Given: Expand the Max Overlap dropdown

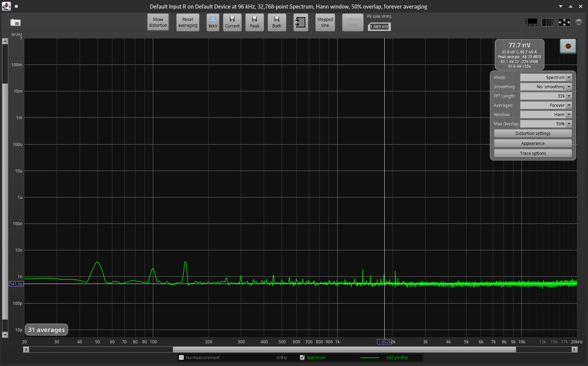Looking at the screenshot, I should click(x=569, y=124).
